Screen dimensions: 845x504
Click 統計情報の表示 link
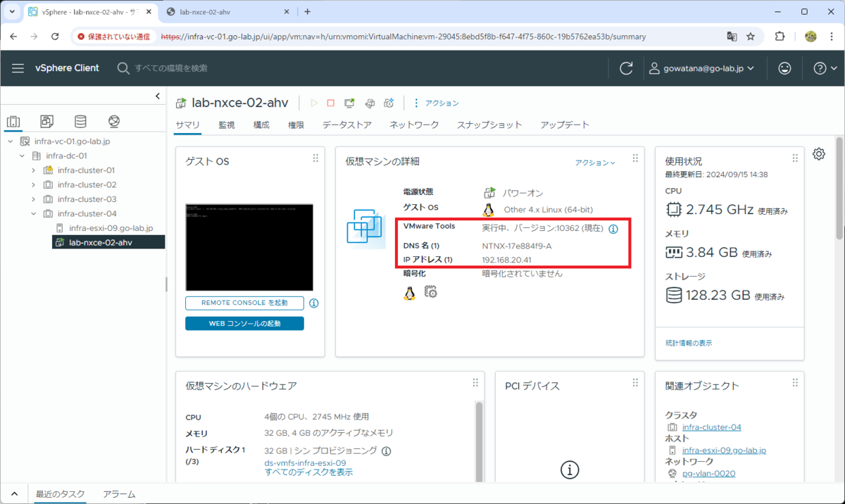pos(689,343)
